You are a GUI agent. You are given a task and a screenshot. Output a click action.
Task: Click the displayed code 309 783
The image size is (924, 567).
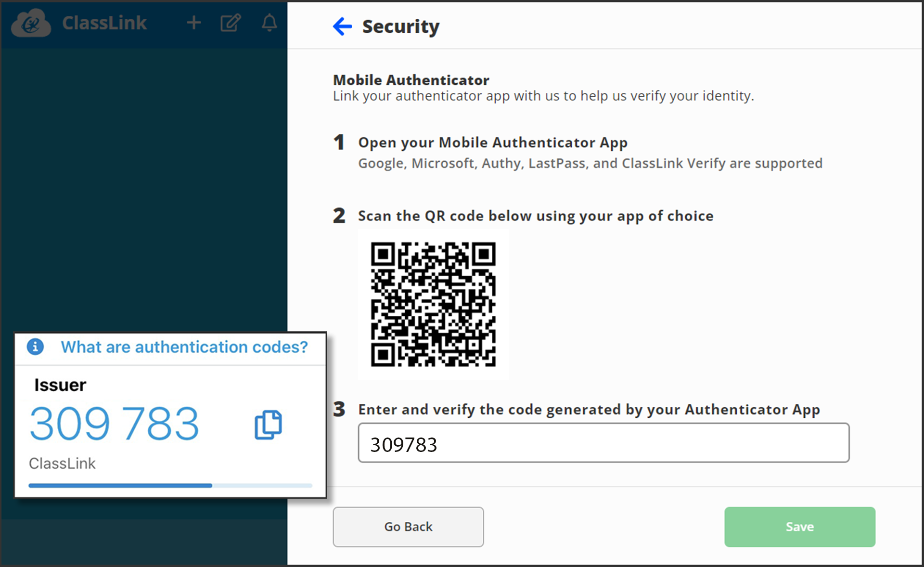pyautogui.click(x=114, y=424)
